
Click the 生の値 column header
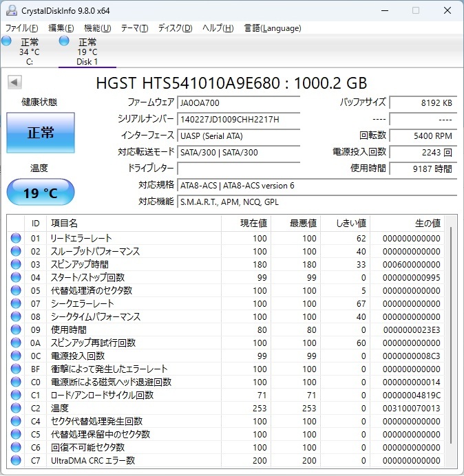(x=407, y=223)
